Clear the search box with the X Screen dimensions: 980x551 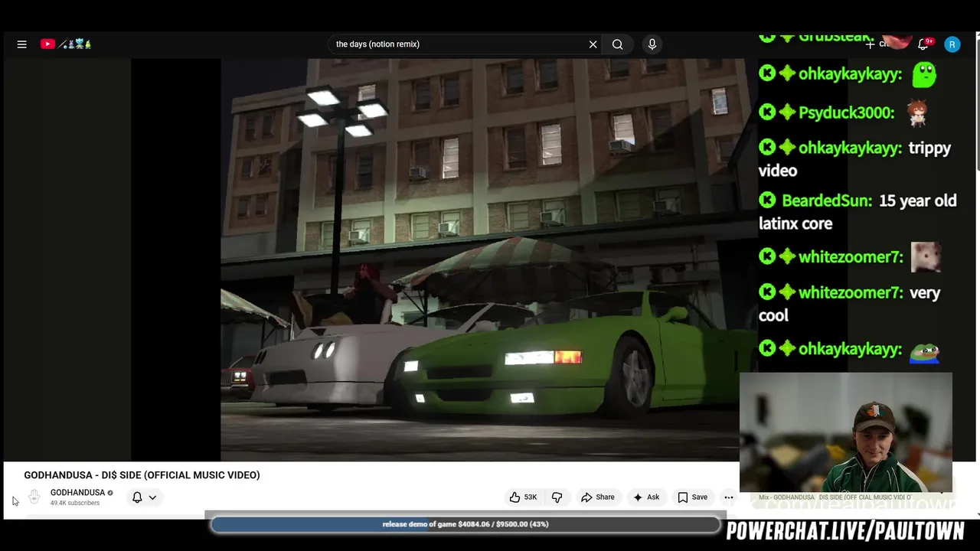[x=593, y=44]
